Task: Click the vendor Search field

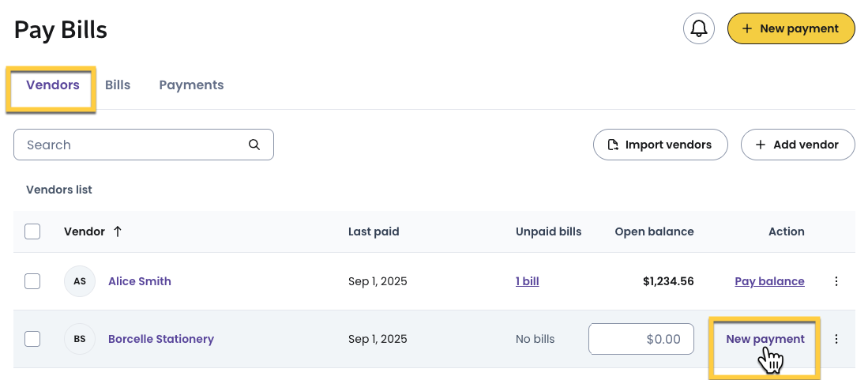Action: [134, 145]
